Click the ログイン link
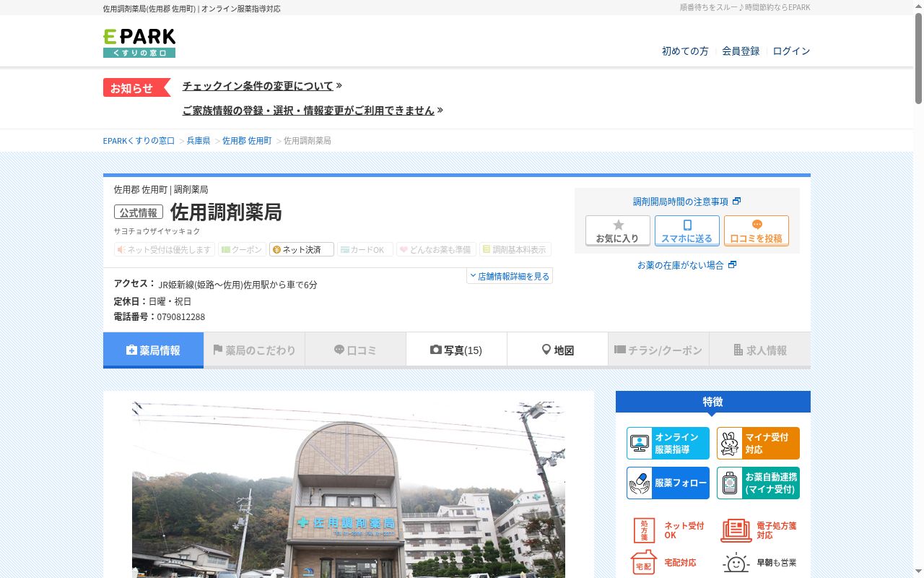This screenshot has width=924, height=578. coord(791,51)
